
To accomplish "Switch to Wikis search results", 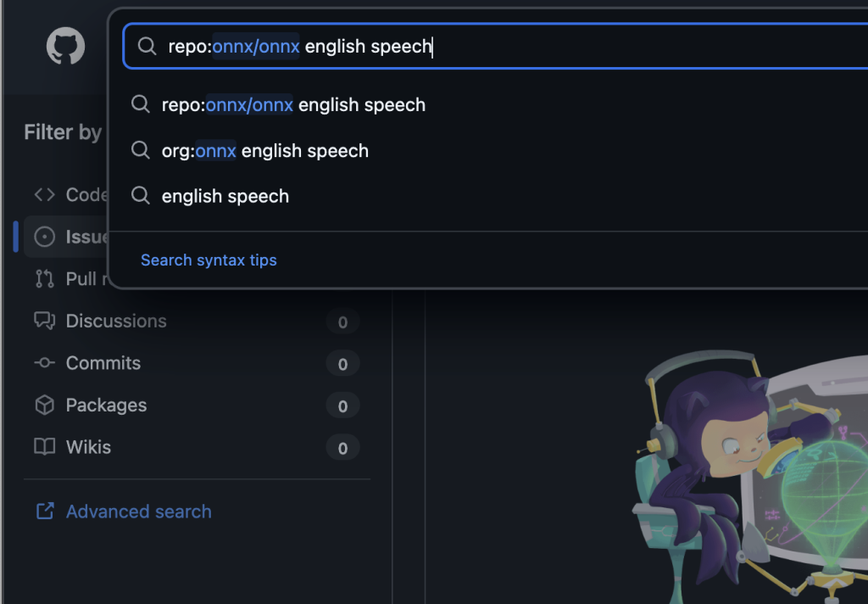I will (x=88, y=447).
